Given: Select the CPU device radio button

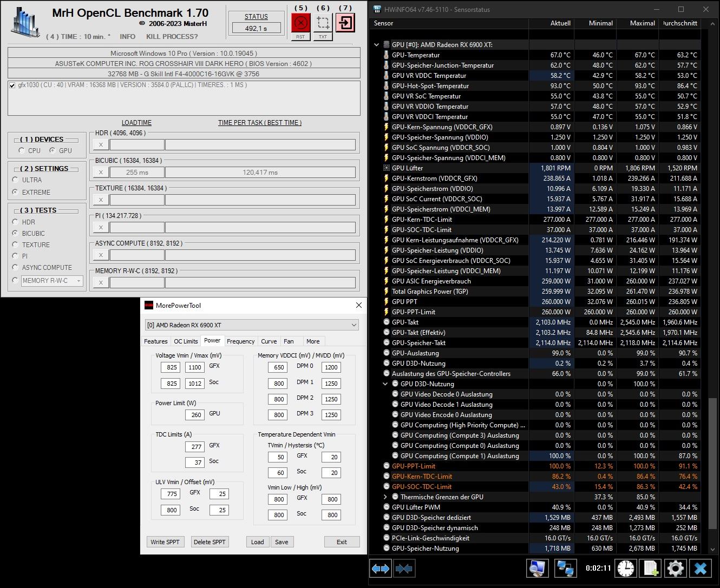Looking at the screenshot, I should pos(22,150).
